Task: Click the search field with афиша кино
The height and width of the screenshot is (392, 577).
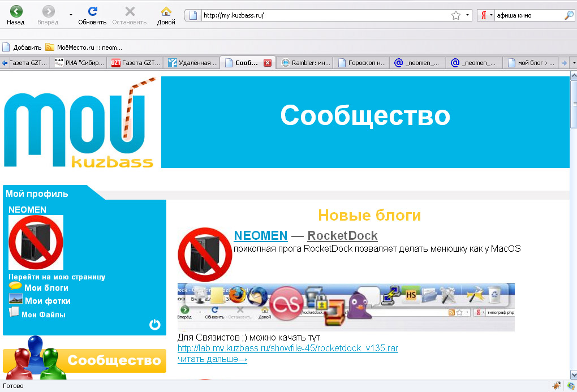Action: (529, 15)
